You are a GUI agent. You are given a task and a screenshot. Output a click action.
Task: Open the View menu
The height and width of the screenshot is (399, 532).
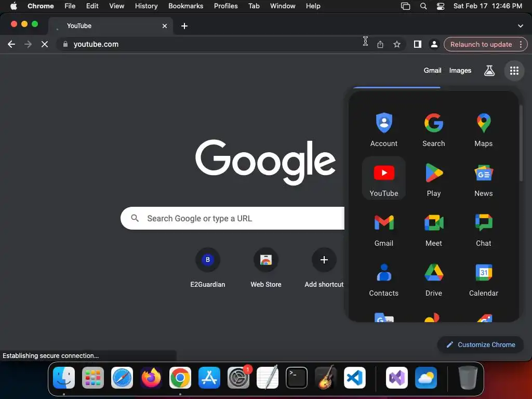point(116,6)
